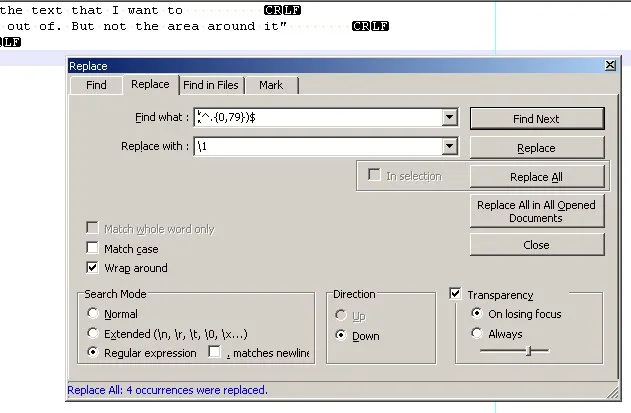
Task: Click 'Replace All: 4 occurrences were replaced' status
Action: (167, 390)
